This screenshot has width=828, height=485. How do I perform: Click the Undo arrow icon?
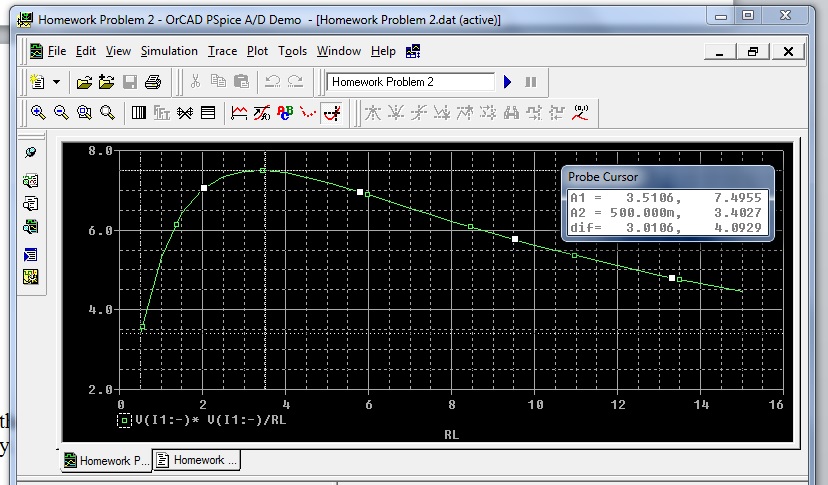[272, 81]
